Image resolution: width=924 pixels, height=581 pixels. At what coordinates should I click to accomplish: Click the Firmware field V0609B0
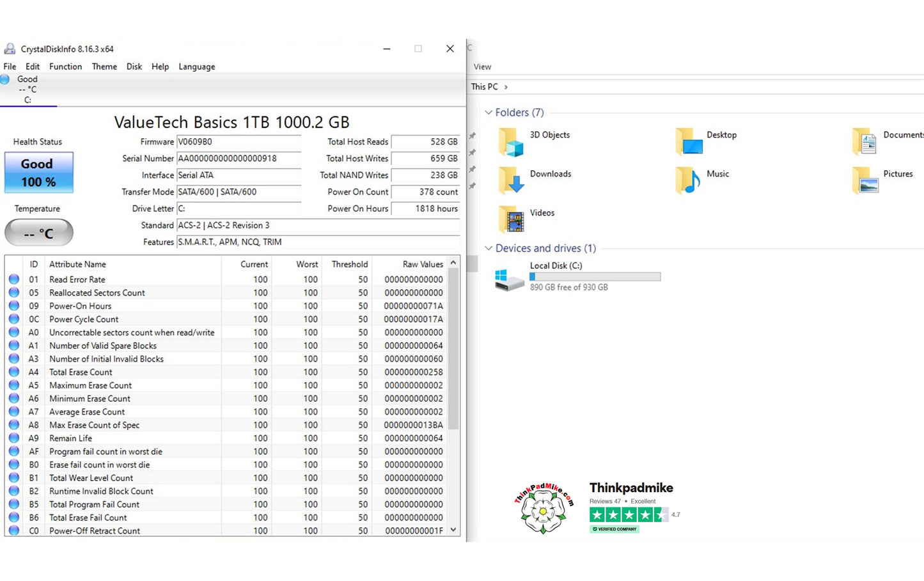point(239,142)
